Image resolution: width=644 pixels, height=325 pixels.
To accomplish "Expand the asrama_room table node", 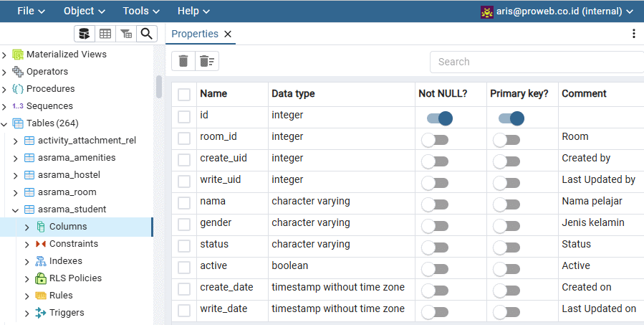I will pyautogui.click(x=16, y=192).
